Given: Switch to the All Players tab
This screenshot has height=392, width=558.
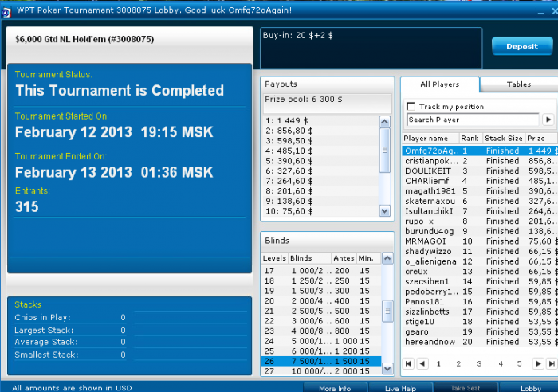Looking at the screenshot, I should point(440,84).
